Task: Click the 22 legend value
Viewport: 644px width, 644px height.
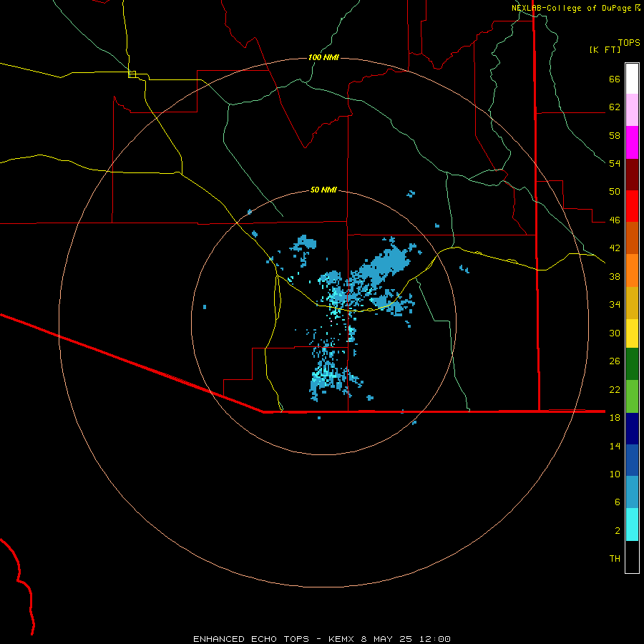Action: 615,389
